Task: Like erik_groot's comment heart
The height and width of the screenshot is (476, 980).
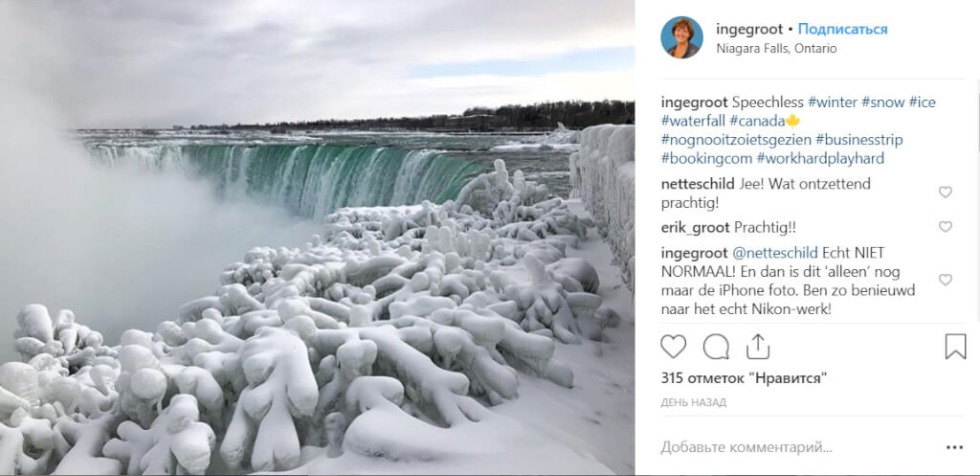Action: (x=945, y=227)
